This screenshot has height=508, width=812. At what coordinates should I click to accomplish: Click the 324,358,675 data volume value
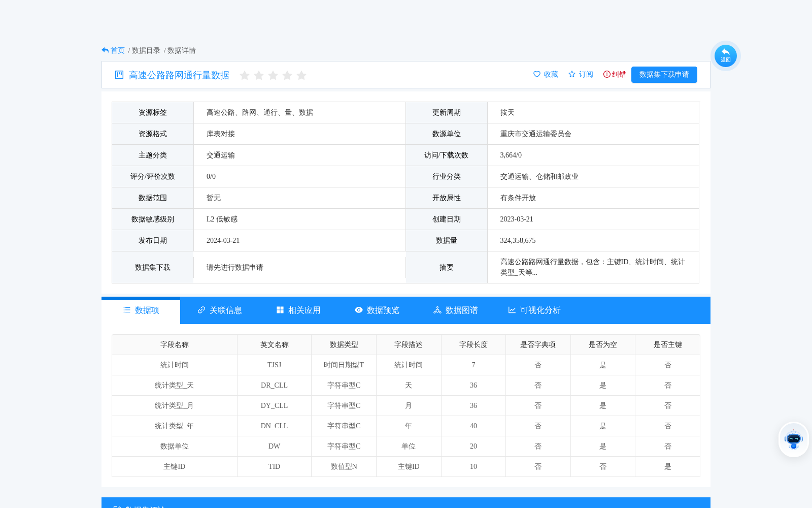pyautogui.click(x=518, y=241)
